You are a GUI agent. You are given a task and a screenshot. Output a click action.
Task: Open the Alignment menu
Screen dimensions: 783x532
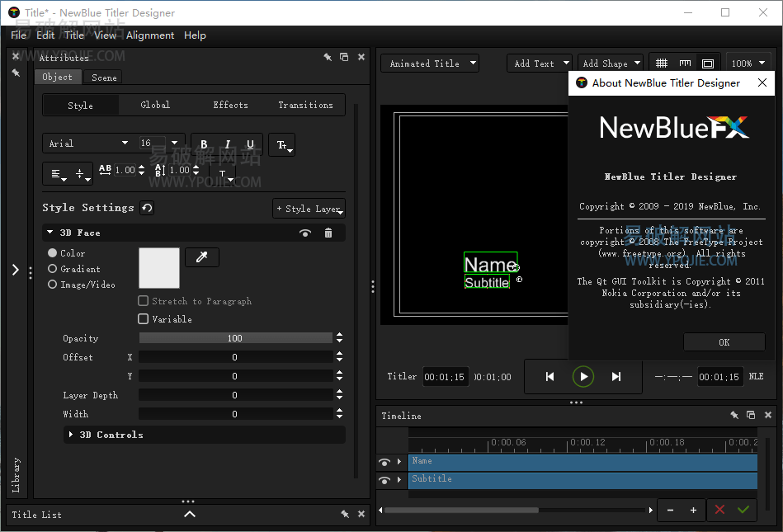[x=150, y=35]
